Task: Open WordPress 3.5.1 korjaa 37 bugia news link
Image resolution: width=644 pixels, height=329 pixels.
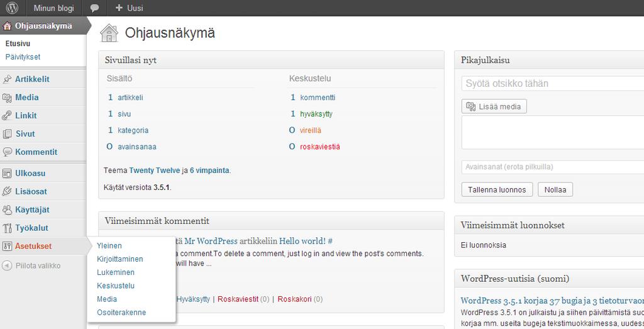Action: coord(552,301)
